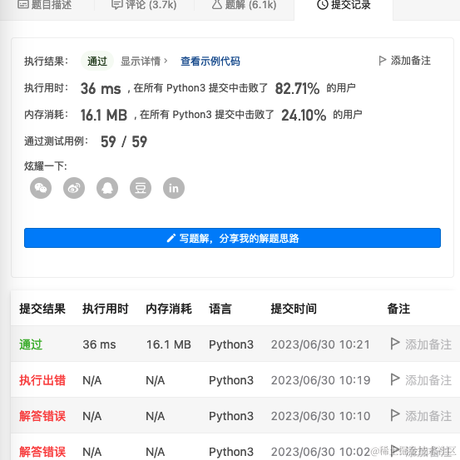Add note to the 10:21 submission
460x460 pixels.
point(428,344)
